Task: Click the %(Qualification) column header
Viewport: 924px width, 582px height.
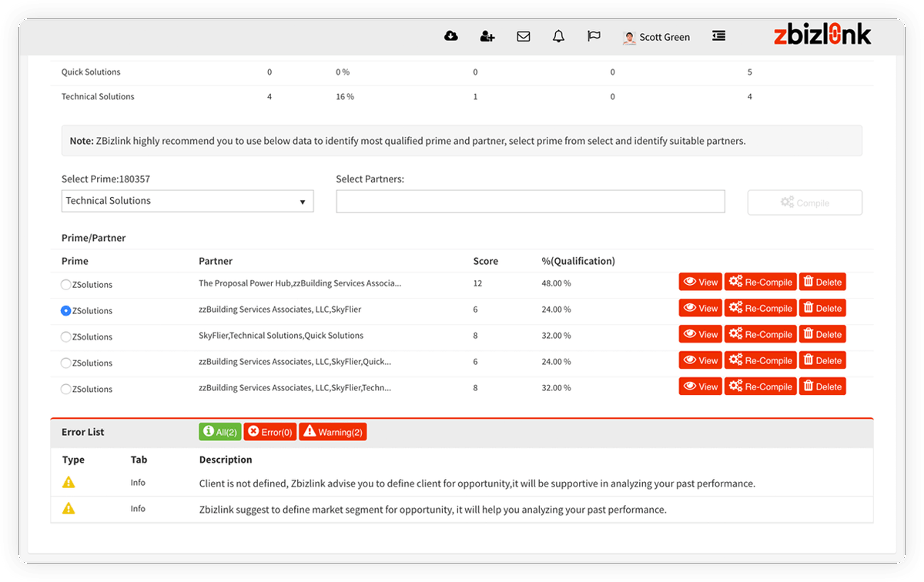Action: 578,261
